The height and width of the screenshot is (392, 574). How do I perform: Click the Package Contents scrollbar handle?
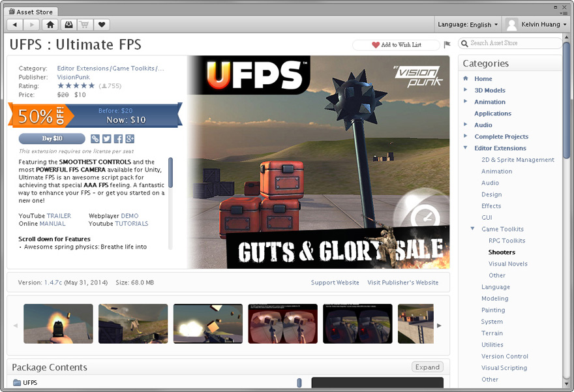click(299, 383)
